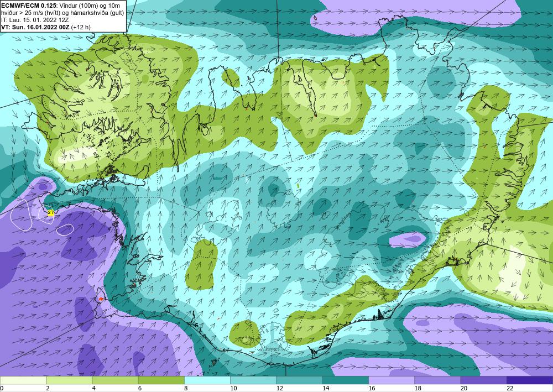Image resolution: width=553 pixels, height=392 pixels.
Task: Click the dark indigo legend swatch above 22
Action: 530,380
